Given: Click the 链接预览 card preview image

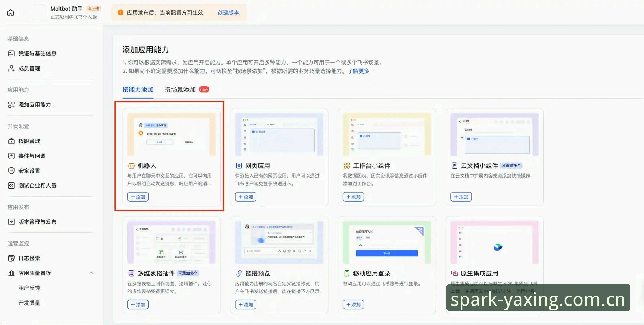Looking at the screenshot, I should click(279, 243).
